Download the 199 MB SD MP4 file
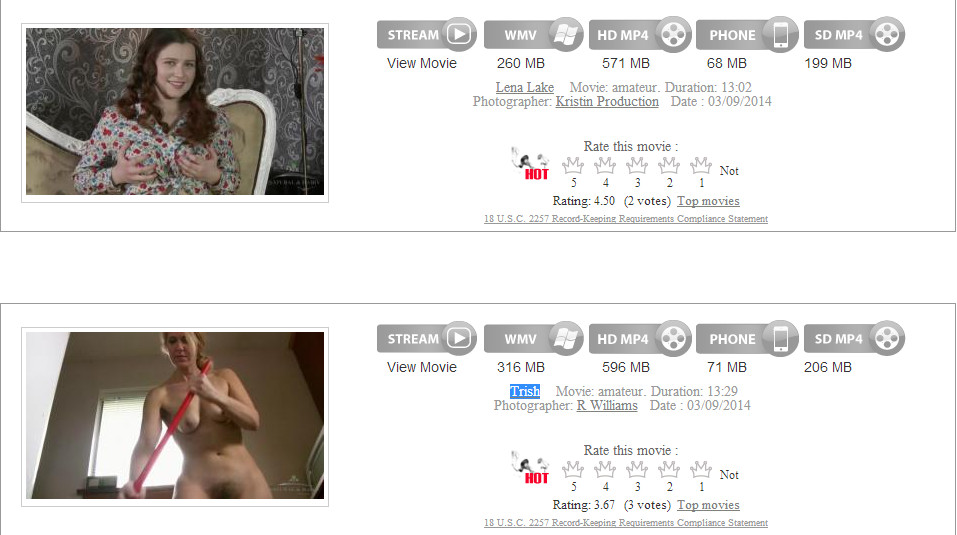Image resolution: width=957 pixels, height=535 pixels. (854, 35)
